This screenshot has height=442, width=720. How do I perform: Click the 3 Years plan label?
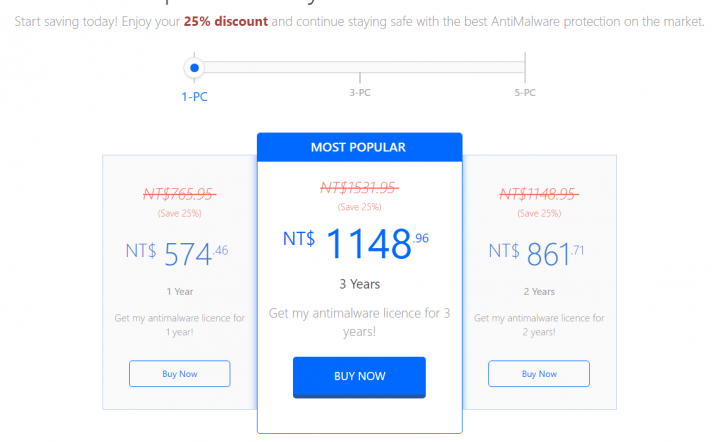(x=359, y=285)
